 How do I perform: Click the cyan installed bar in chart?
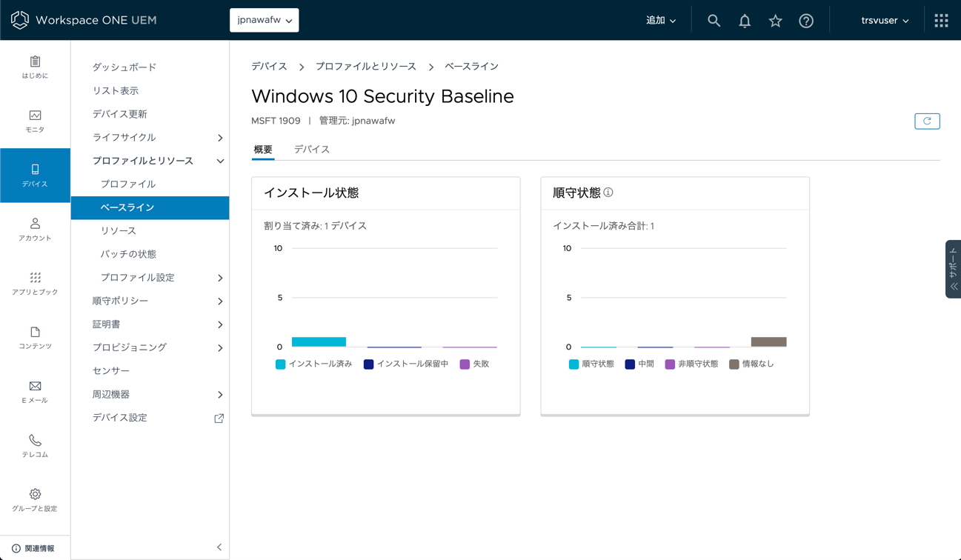(319, 342)
